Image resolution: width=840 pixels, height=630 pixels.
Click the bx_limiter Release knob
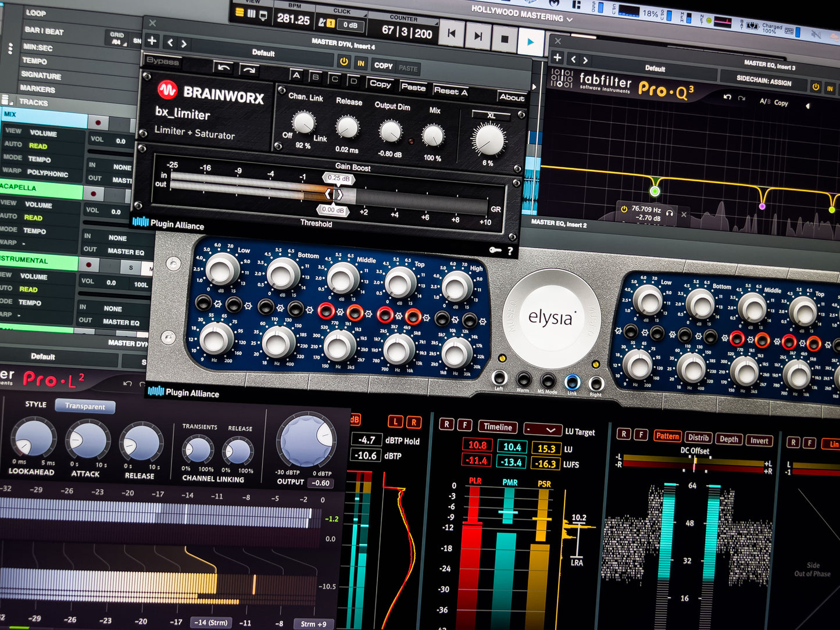point(347,126)
